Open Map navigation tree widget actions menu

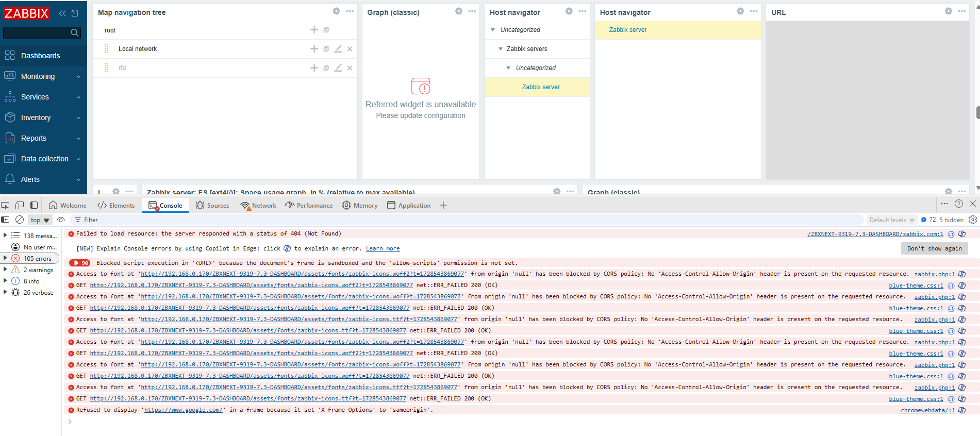coord(350,11)
